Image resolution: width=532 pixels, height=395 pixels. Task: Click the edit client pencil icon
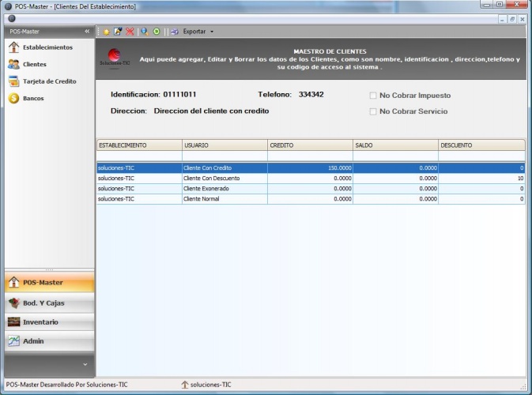(118, 32)
